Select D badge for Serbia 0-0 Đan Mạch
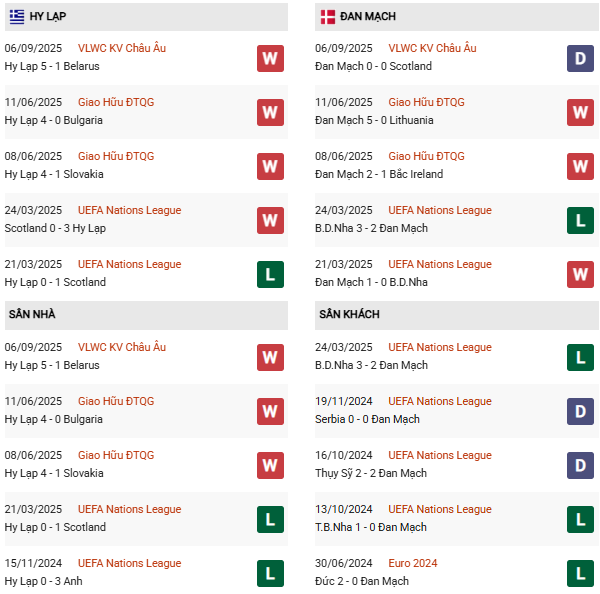Image resolution: width=600 pixels, height=594 pixels. (580, 411)
